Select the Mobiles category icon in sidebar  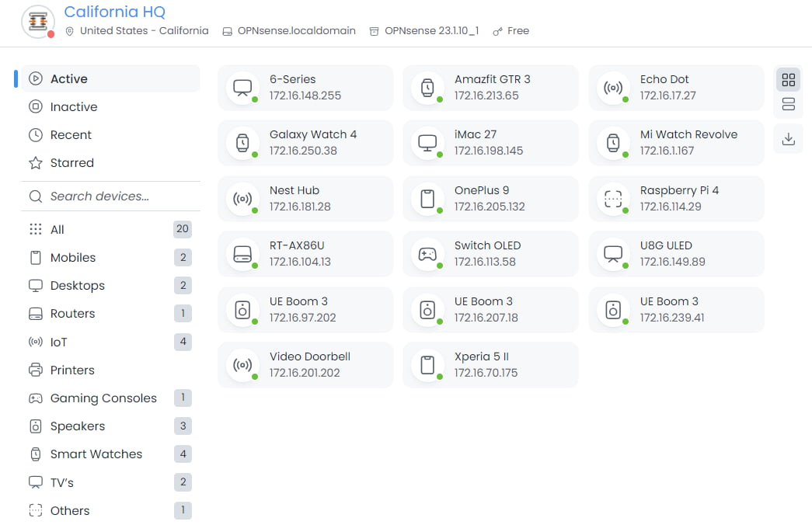coord(35,257)
